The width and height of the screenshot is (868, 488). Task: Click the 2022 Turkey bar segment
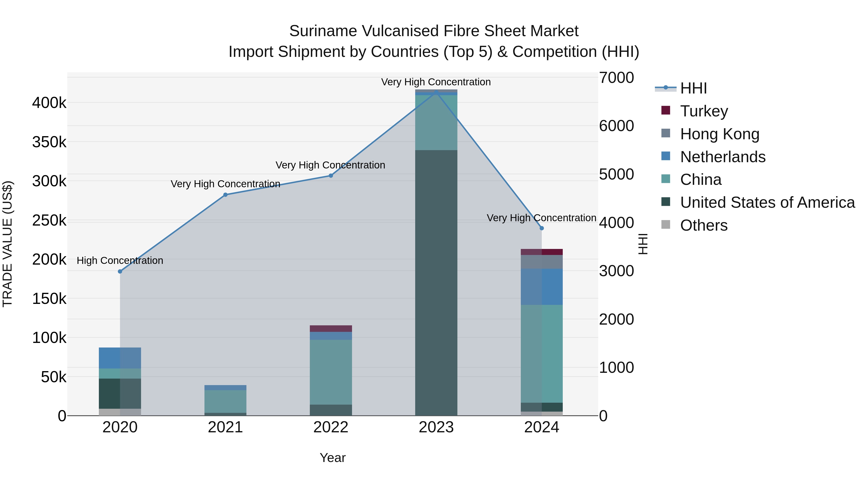(331, 329)
